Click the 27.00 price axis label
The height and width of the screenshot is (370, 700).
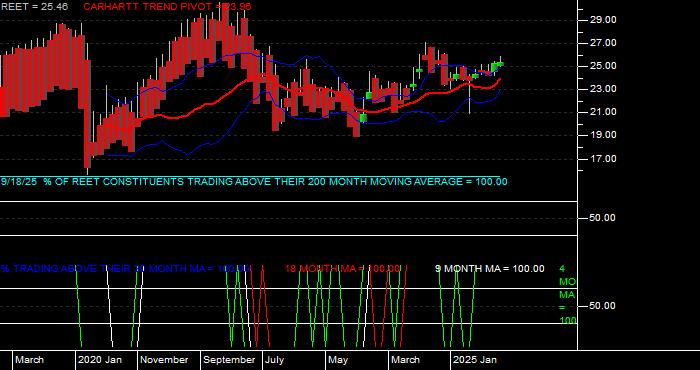(x=603, y=43)
